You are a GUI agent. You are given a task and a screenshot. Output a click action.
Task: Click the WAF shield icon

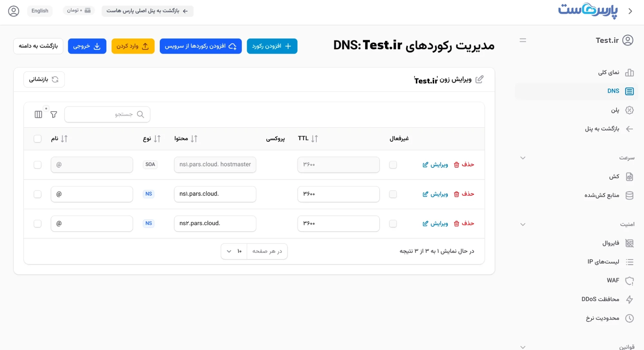coord(629,281)
